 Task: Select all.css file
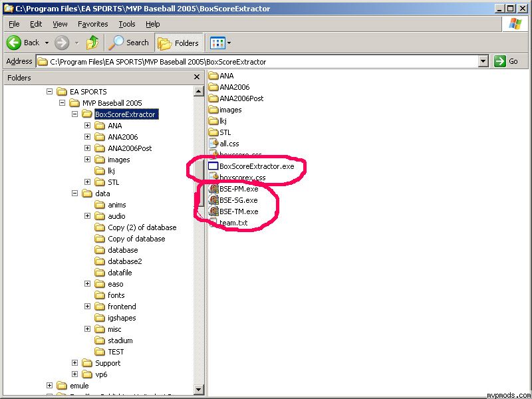tap(223, 144)
